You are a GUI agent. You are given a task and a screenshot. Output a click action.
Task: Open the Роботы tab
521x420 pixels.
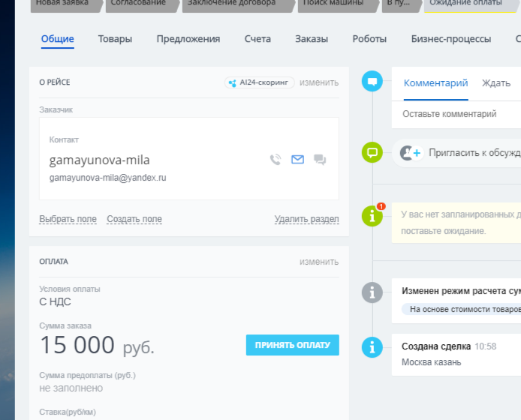[369, 39]
